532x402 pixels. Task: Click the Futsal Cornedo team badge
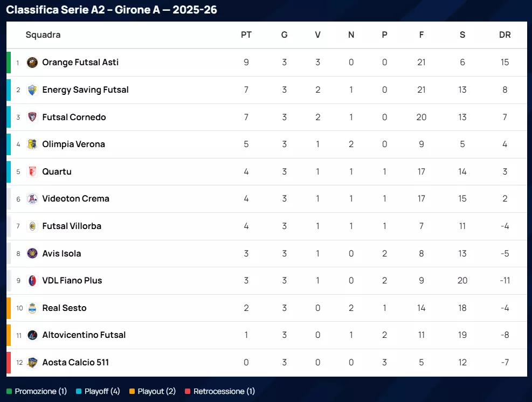tap(32, 117)
